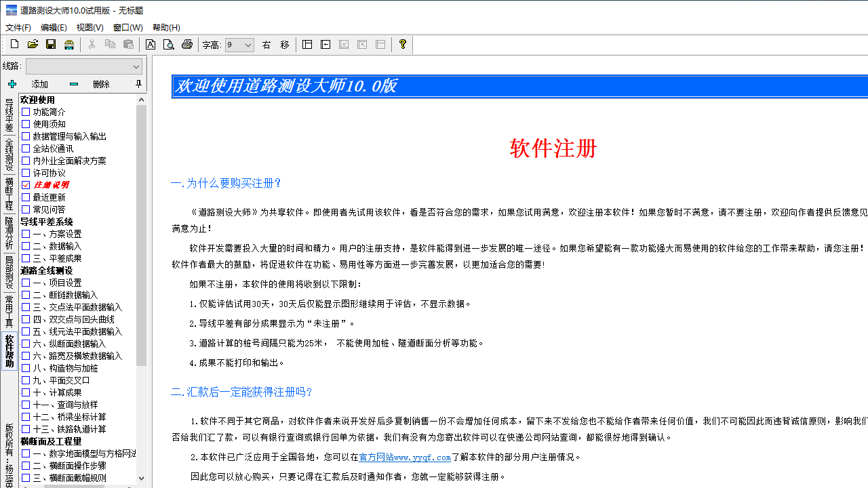Open print preview with the magnifier icon
This screenshot has width=868, height=488.
point(168,44)
